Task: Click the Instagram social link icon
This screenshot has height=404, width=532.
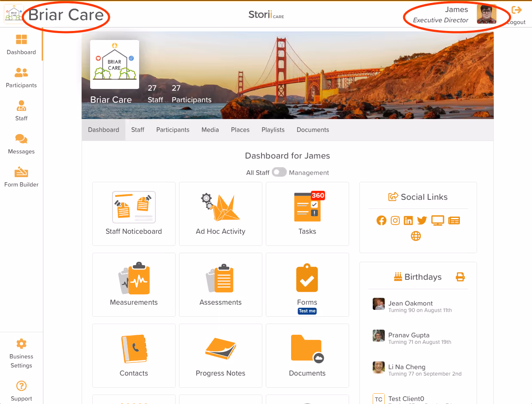Action: click(395, 220)
